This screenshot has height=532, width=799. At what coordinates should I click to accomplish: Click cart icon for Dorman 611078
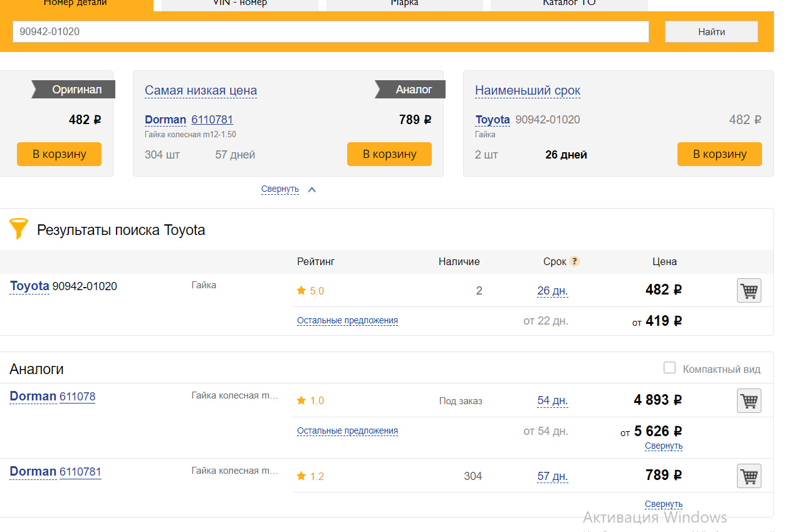pyautogui.click(x=749, y=401)
